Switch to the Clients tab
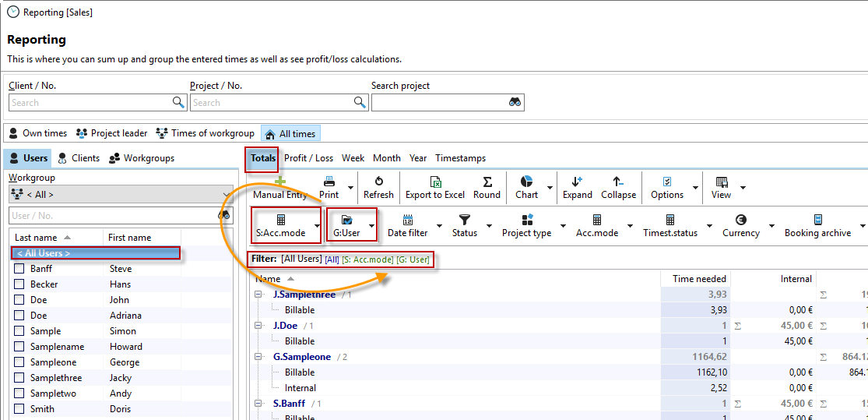The image size is (868, 420). point(78,158)
